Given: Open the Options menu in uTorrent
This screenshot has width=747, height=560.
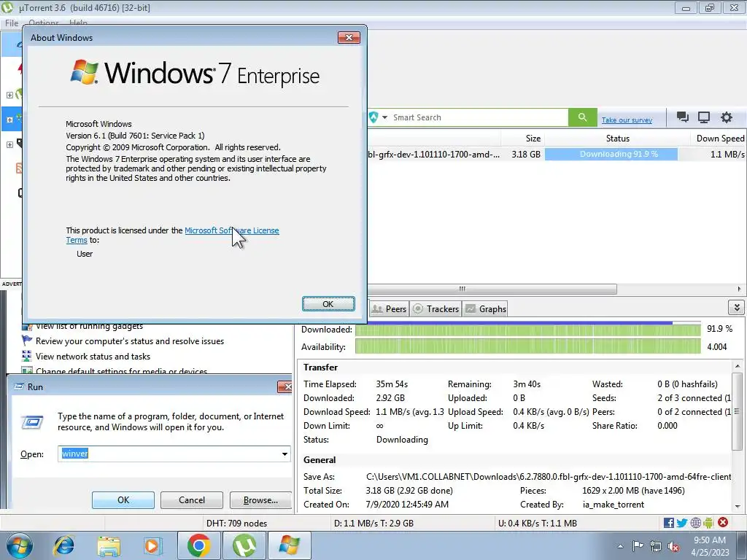Looking at the screenshot, I should pyautogui.click(x=43, y=23).
